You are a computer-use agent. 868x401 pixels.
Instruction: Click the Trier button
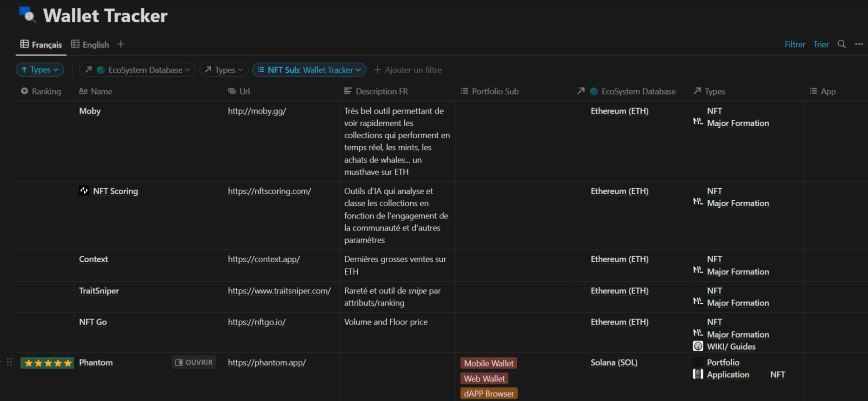tap(821, 44)
